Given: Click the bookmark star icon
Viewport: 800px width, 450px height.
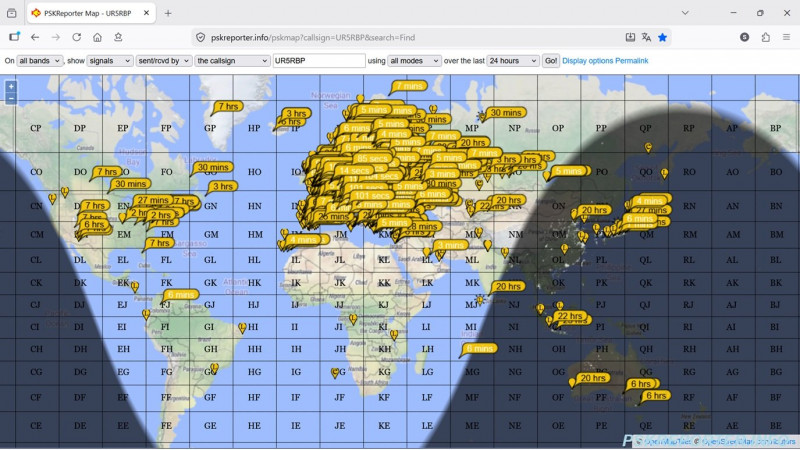Looking at the screenshot, I should [662, 37].
